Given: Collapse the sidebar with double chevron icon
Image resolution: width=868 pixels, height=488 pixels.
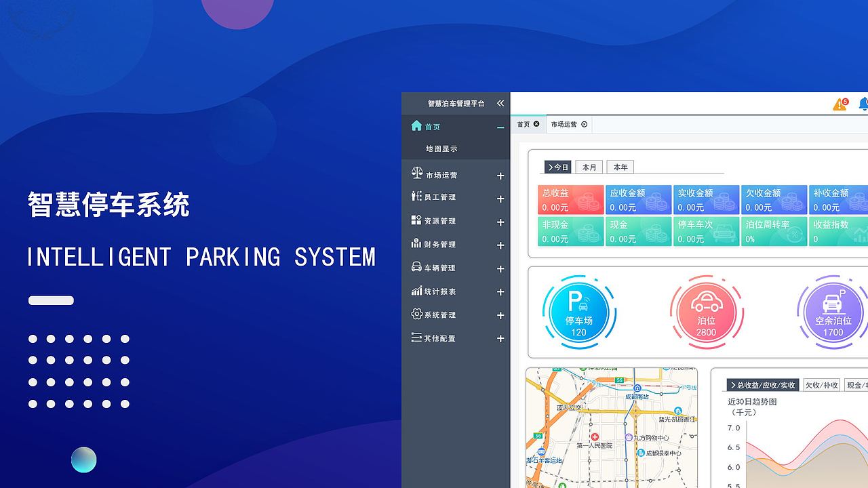Looking at the screenshot, I should tap(500, 103).
